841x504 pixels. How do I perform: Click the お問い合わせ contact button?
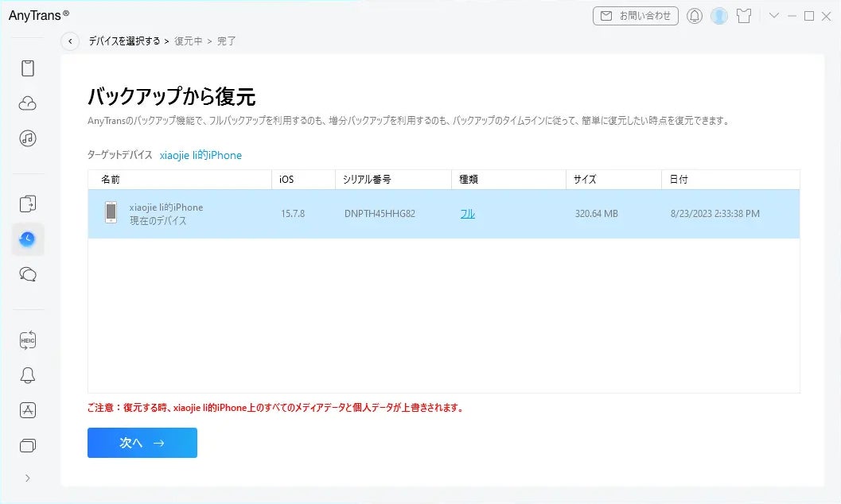636,16
